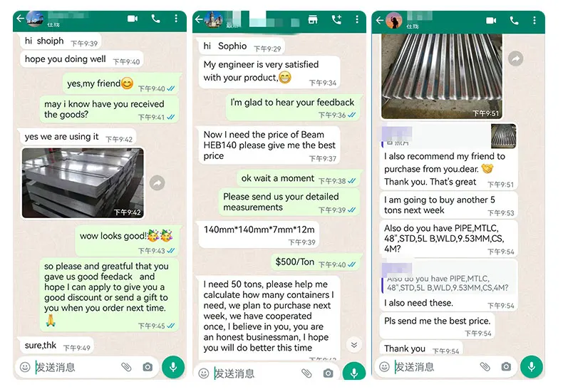
Task: Start video call in right chat
Action: point(491,21)
